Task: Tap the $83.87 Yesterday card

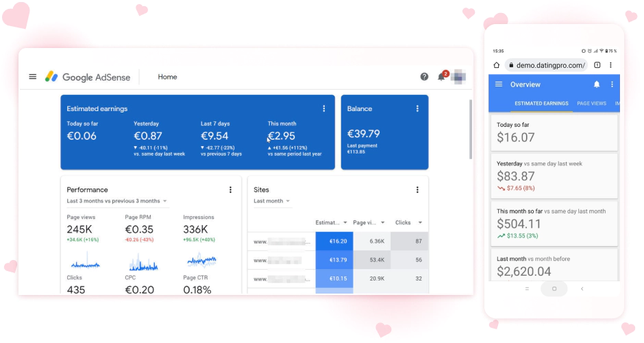Action: [x=554, y=176]
